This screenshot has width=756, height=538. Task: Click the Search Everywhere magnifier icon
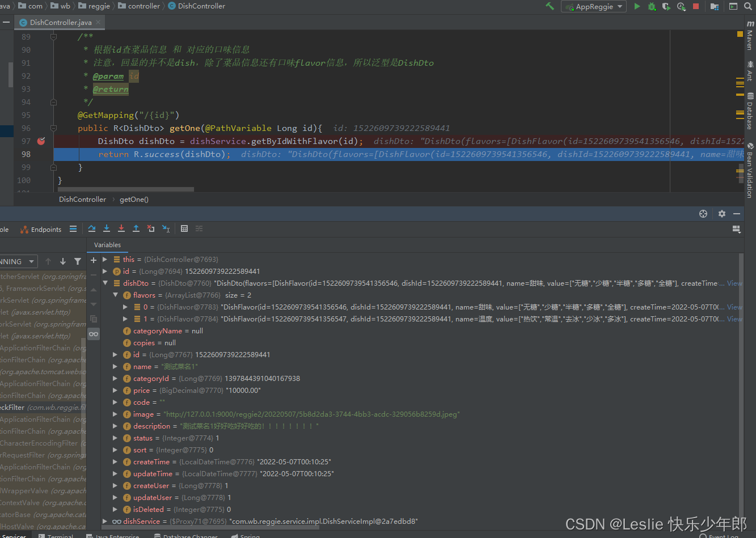pos(749,6)
